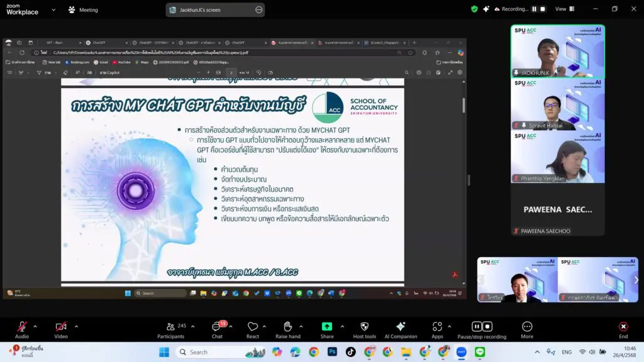This screenshot has width=644, height=362.
Task: Open the View layout menu
Action: [565, 9]
